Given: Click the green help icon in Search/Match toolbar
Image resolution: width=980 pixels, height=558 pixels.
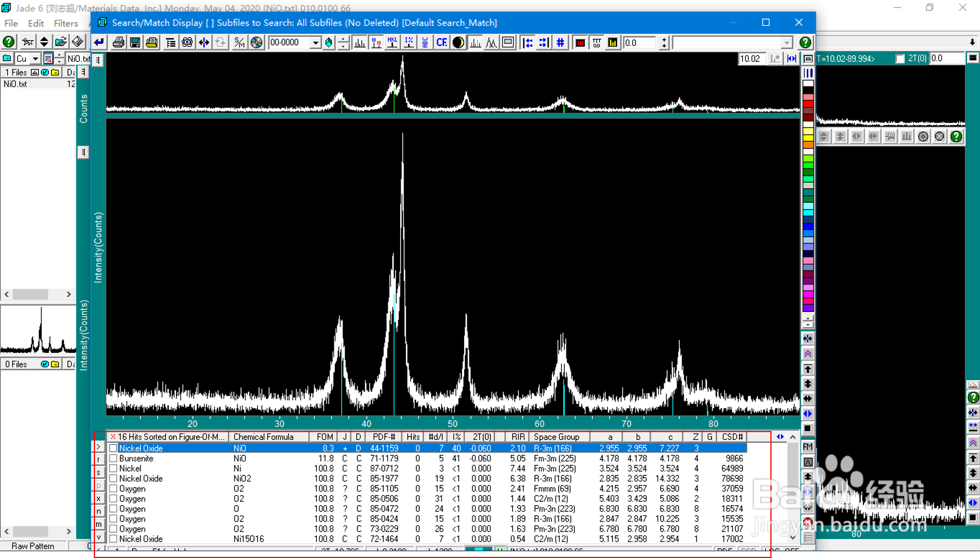Looking at the screenshot, I should pos(805,43).
